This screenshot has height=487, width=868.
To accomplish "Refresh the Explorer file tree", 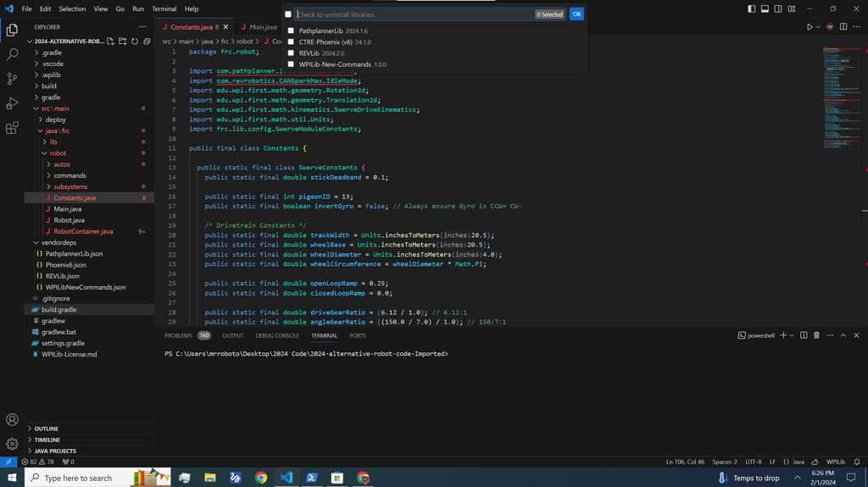I will [135, 42].
